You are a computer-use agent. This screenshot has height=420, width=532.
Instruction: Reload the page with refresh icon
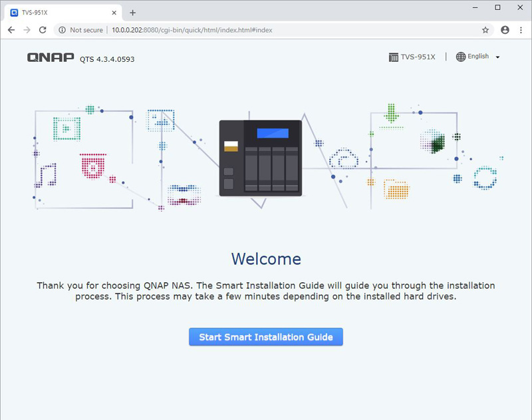pyautogui.click(x=43, y=30)
